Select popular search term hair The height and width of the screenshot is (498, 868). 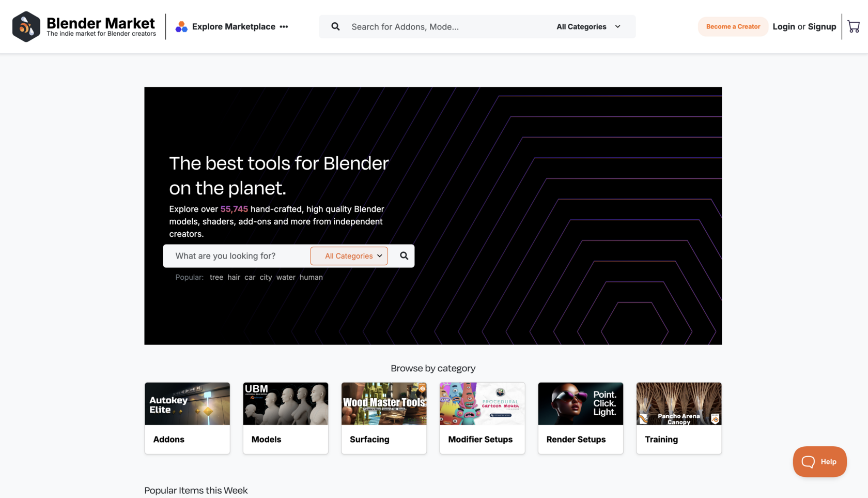(x=234, y=278)
